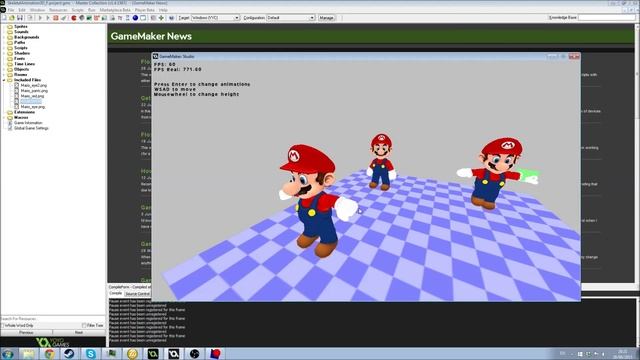Click the red heart taskbar icon

click(216, 354)
